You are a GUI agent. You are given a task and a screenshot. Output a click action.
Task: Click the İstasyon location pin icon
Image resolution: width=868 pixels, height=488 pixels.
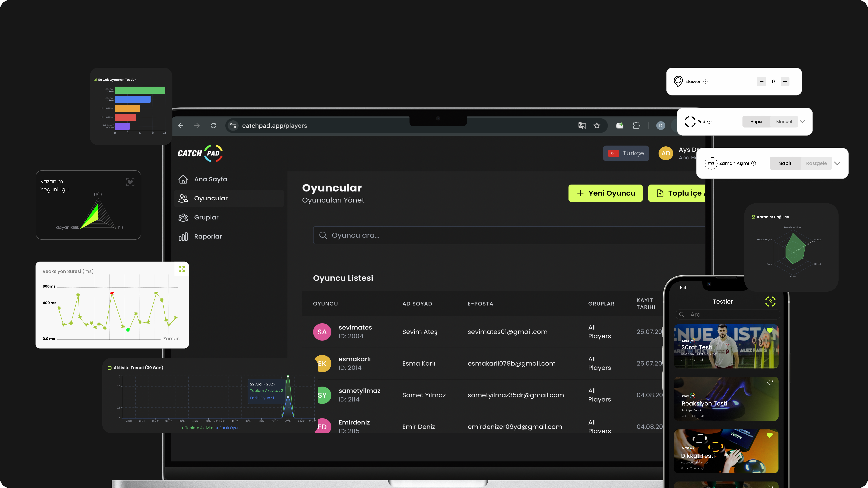[x=678, y=81]
